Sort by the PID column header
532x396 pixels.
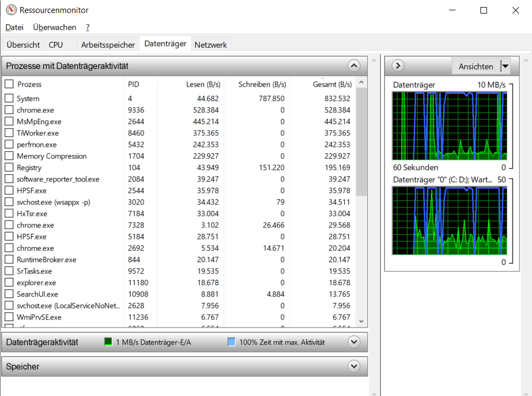(134, 85)
